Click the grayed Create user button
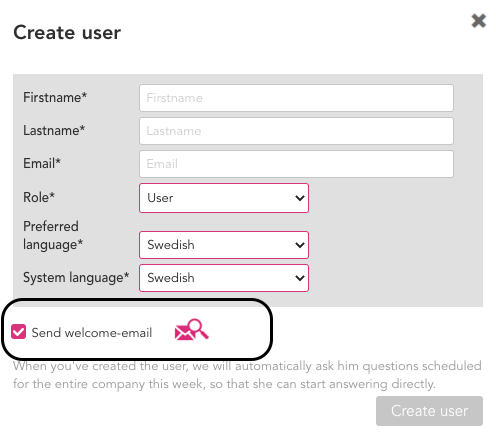The width and height of the screenshot is (496, 432). click(429, 411)
